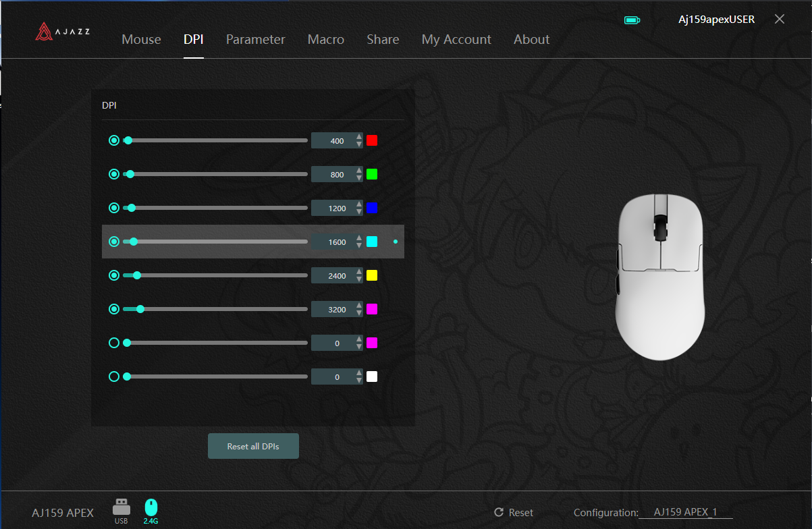
Task: Click the 400 DPI value field
Action: 337,140
